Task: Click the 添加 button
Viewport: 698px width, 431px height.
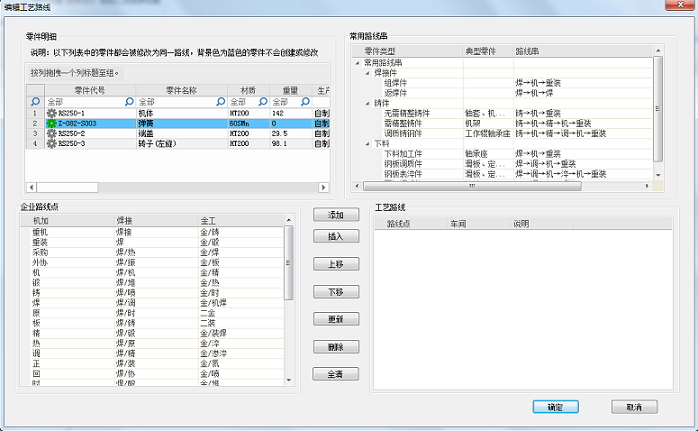Action: (336, 215)
